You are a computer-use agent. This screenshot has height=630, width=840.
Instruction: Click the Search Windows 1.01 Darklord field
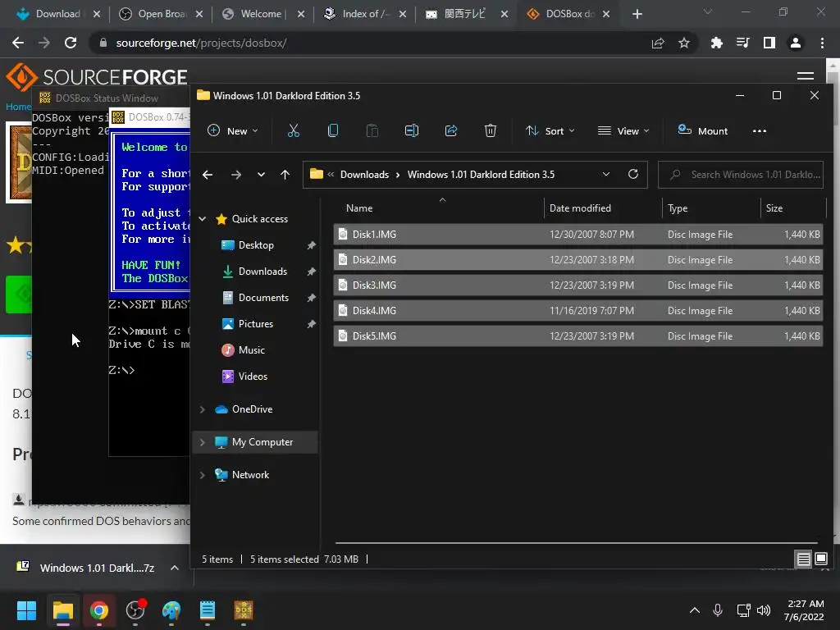click(741, 175)
